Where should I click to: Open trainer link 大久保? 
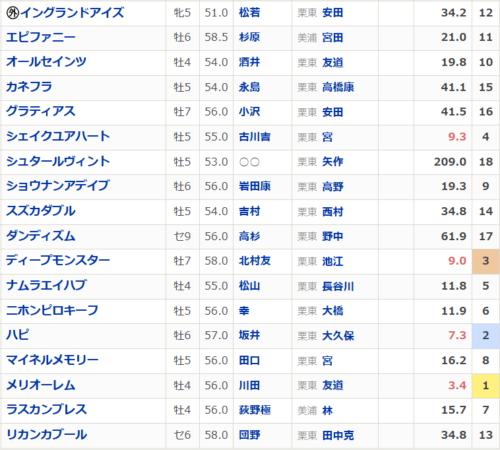338,336
